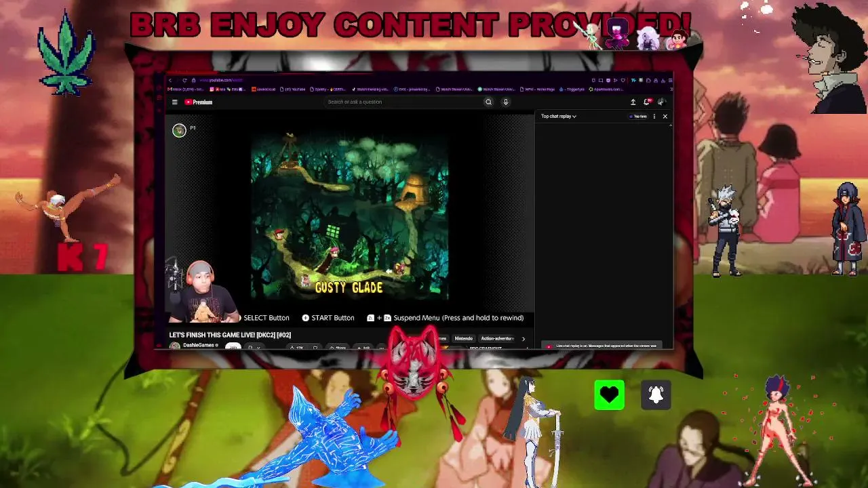
Task: Go to YouTube Premium home logo
Action: (199, 102)
